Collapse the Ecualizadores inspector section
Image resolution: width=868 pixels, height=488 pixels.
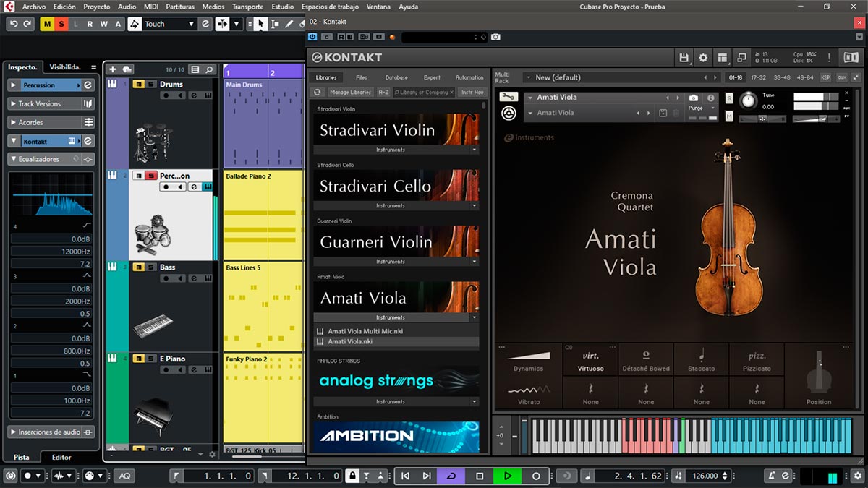click(14, 159)
